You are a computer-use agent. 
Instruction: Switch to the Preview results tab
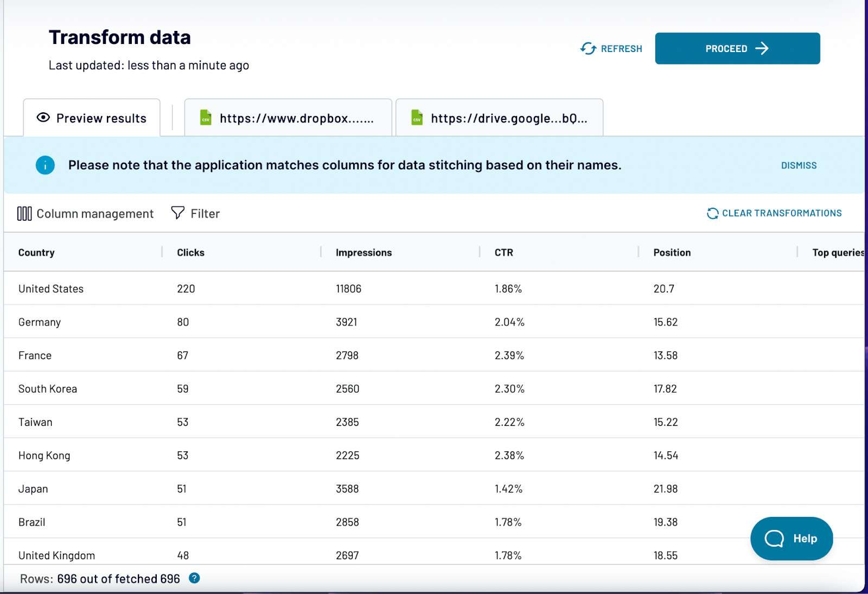coord(91,118)
